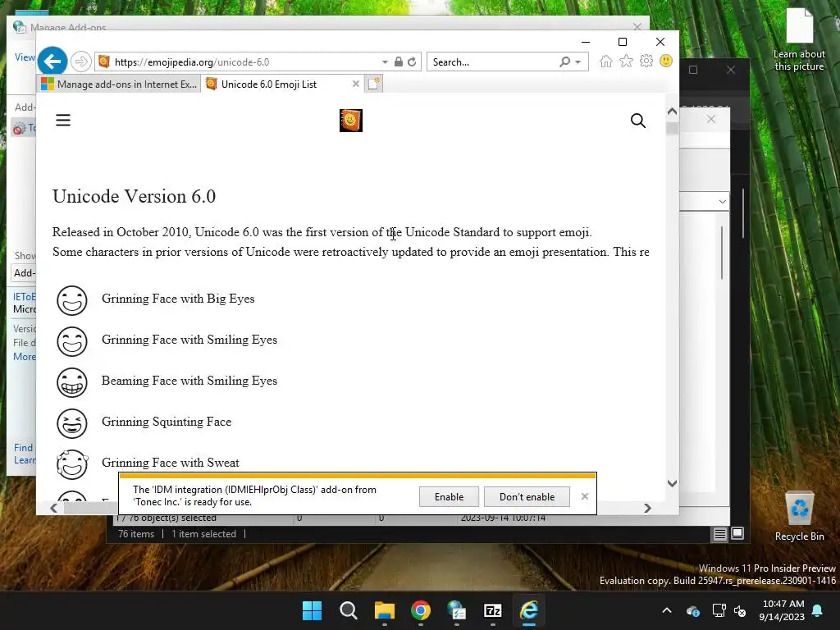Image resolution: width=840 pixels, height=630 pixels.
Task: Click the Grinning Face with Smiling Eyes emoji
Action: point(72,340)
